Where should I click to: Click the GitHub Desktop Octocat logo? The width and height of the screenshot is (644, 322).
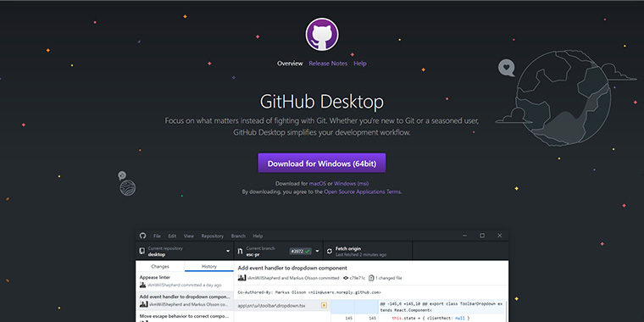(322, 34)
